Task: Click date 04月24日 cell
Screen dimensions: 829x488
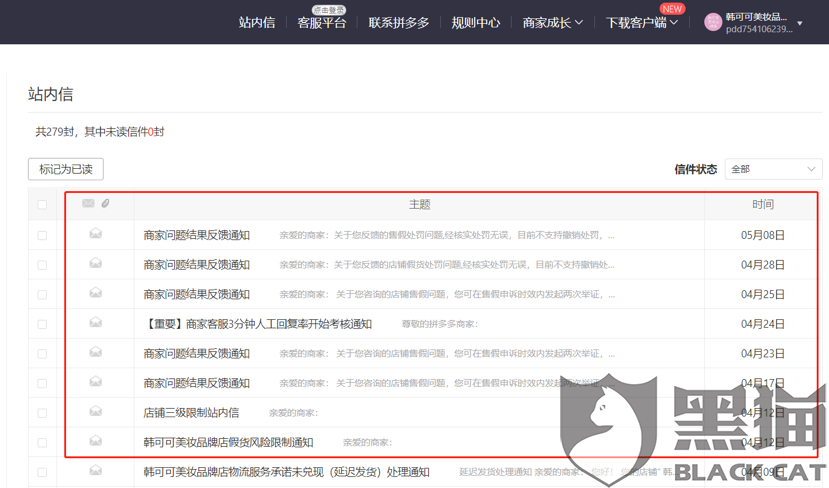Action: (x=763, y=324)
